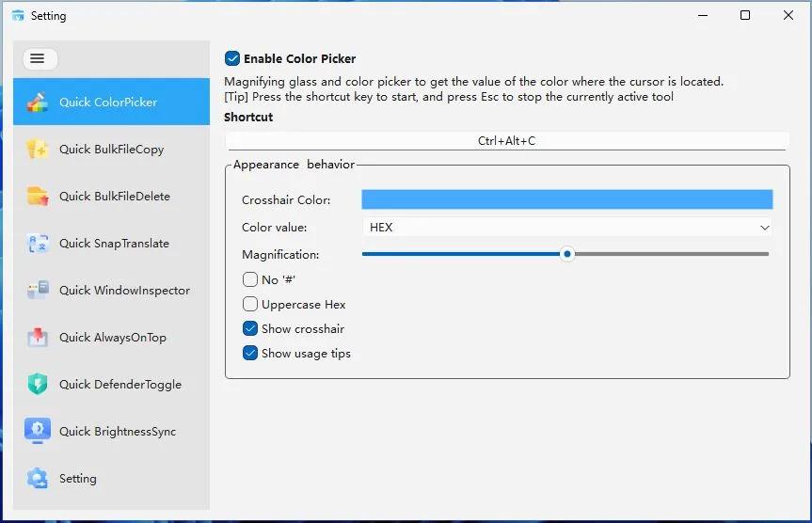The image size is (812, 523).
Task: Click the Quick AlwaysOnTop pin icon
Action: tap(37, 337)
